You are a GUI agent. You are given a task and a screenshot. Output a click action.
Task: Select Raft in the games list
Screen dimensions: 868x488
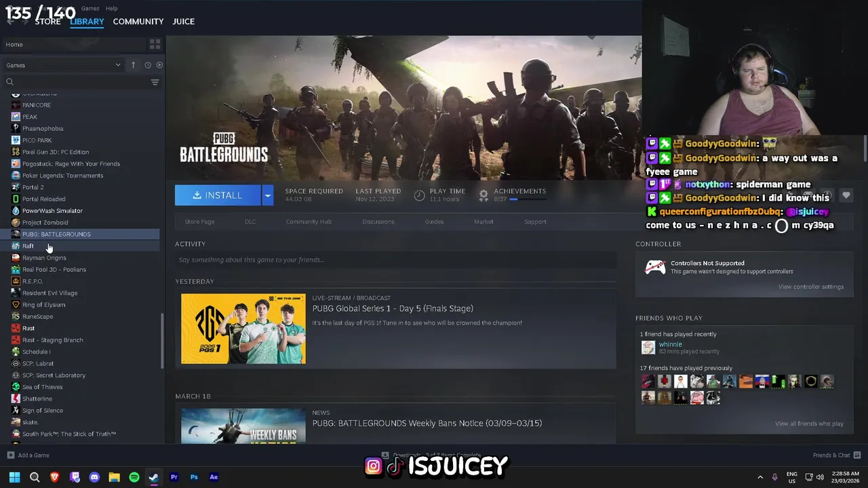tap(28, 246)
